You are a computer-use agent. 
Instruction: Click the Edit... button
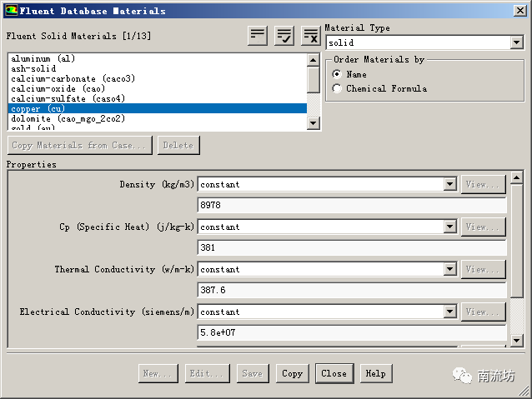208,373
